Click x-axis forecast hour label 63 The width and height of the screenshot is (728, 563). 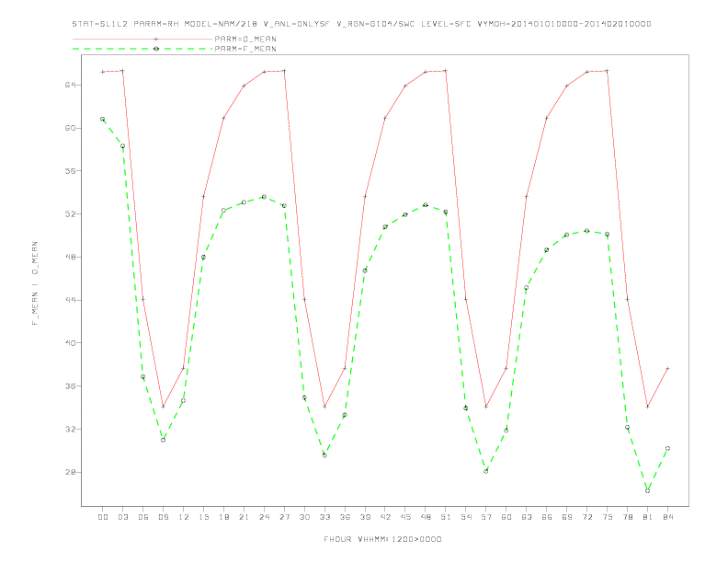pyautogui.click(x=527, y=517)
